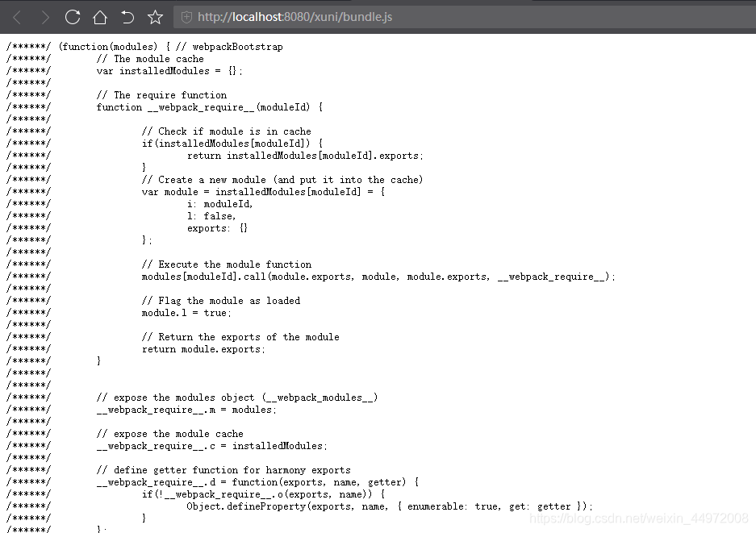The image size is (756, 533).
Task: Click the "Object.defineProperty(exports, name, ..." line
Action: pos(390,506)
